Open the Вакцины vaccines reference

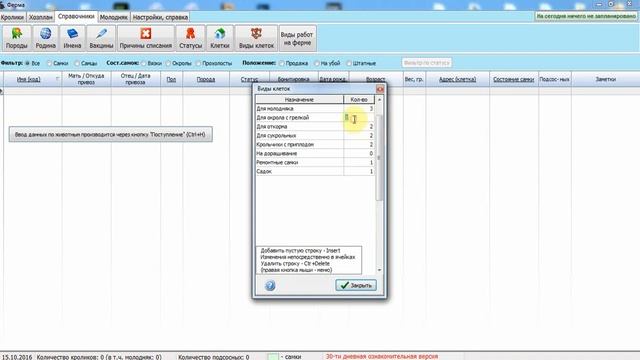[101, 38]
